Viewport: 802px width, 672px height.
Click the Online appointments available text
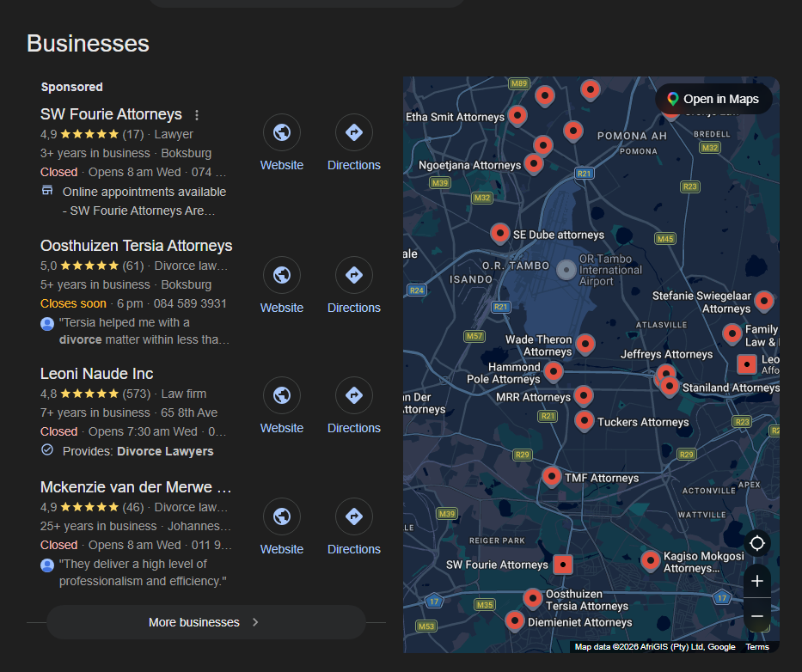(144, 192)
